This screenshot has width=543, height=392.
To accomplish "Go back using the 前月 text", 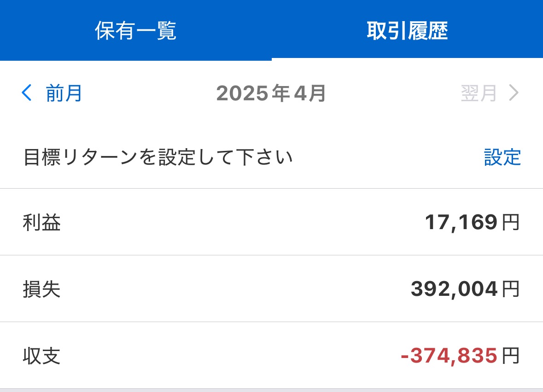I will coord(64,93).
